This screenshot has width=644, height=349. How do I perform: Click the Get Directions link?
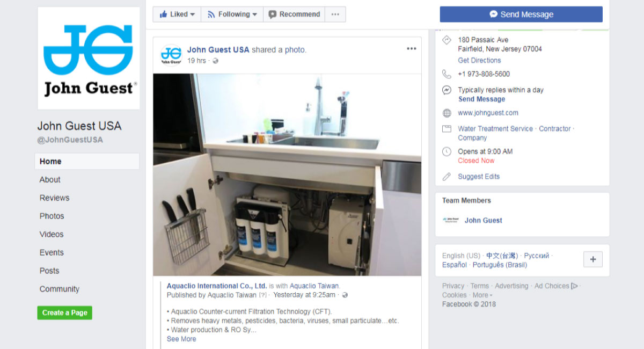coord(479,61)
